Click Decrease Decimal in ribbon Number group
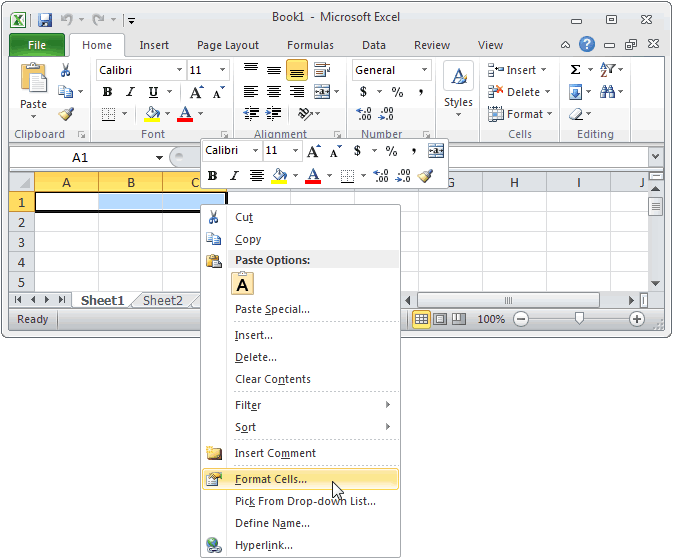This screenshot has height=560, width=673. tap(386, 114)
